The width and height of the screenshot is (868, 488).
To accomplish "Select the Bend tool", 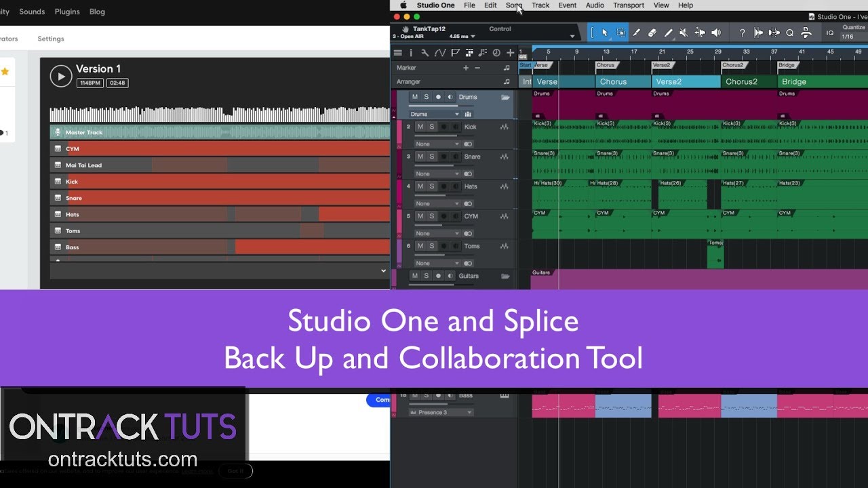I will (700, 33).
